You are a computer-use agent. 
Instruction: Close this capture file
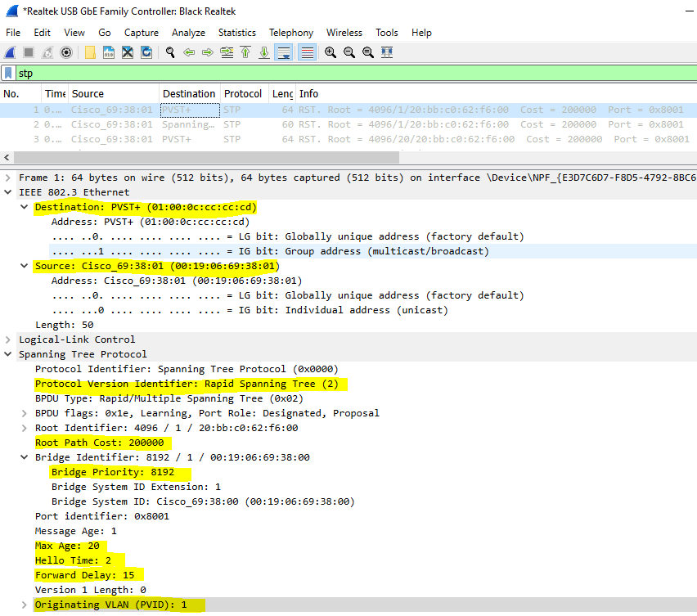click(x=128, y=52)
